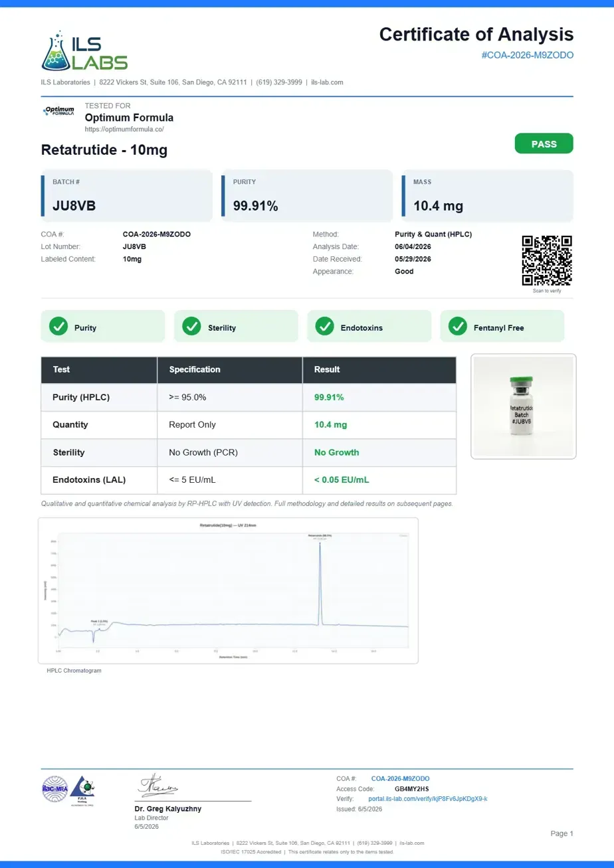Click the HPLC chromatogram main peak
Viewport: 614px width, 868px height.
320,582
